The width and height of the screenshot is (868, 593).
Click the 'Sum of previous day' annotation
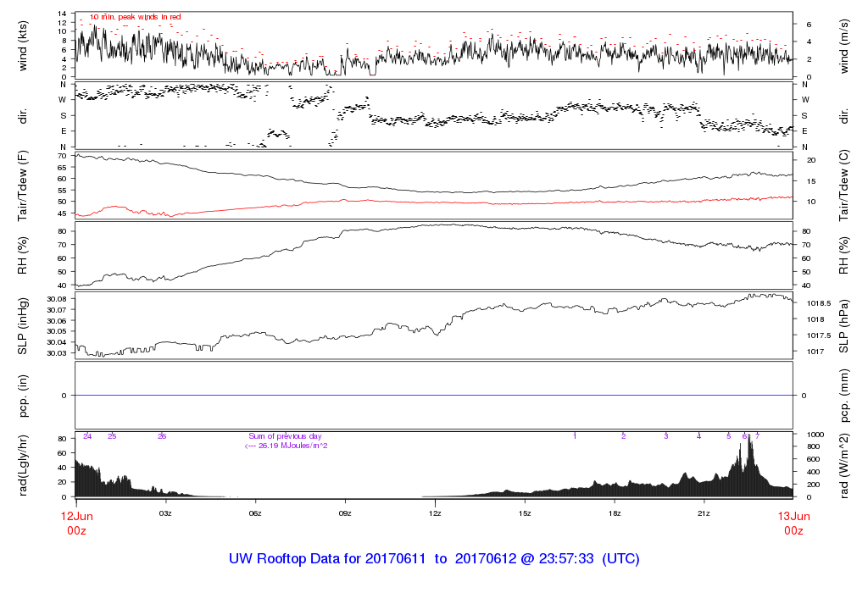285,436
